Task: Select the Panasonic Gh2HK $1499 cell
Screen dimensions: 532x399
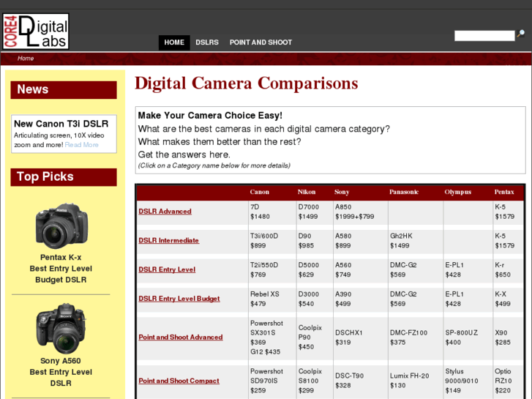Action: (416, 241)
